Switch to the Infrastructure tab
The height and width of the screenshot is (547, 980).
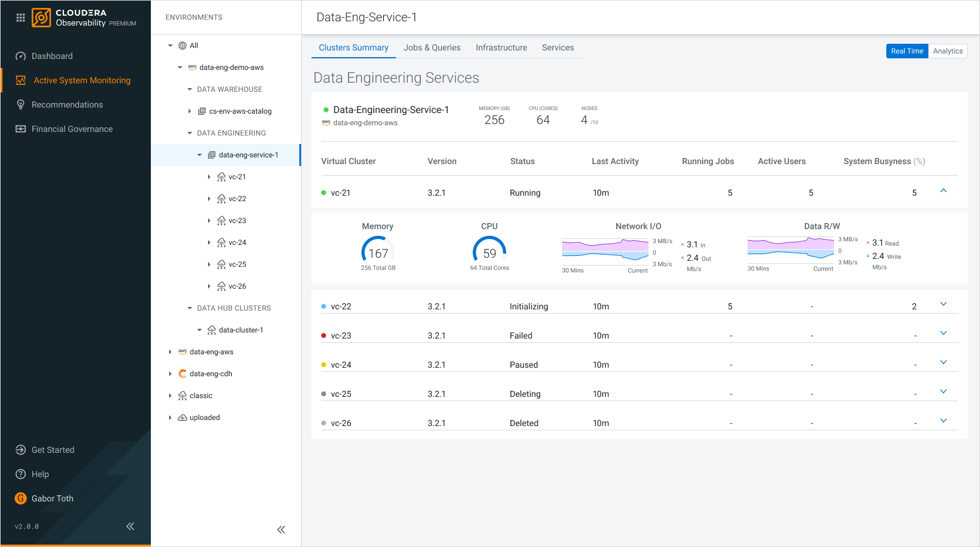click(501, 47)
